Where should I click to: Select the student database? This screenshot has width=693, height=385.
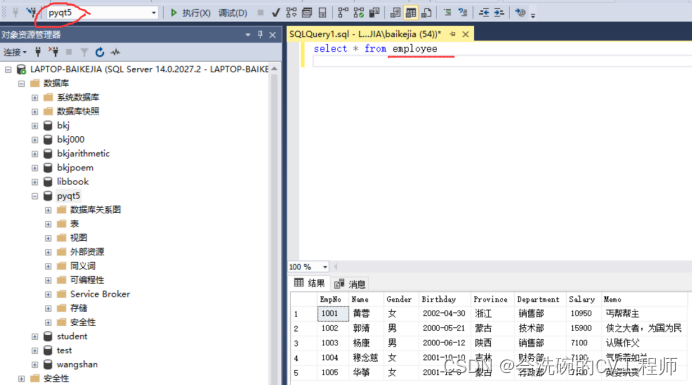(72, 336)
